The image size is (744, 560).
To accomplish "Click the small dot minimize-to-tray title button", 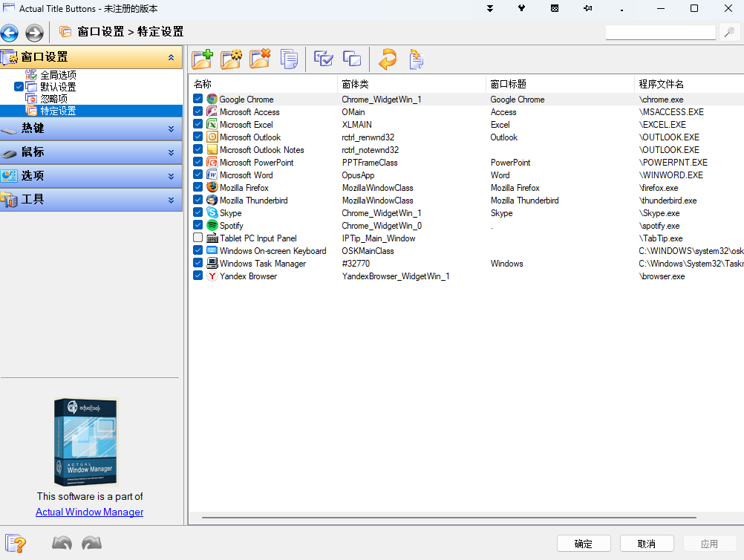I will point(621,10).
